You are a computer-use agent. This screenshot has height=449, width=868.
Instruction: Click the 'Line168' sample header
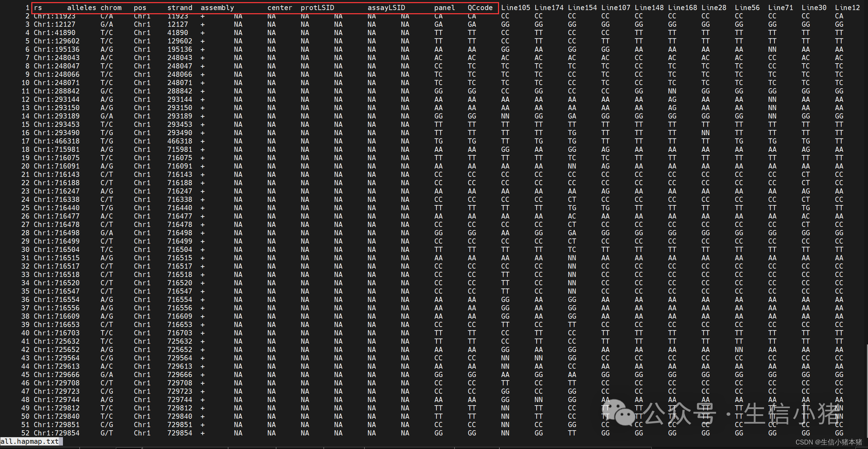coord(682,8)
